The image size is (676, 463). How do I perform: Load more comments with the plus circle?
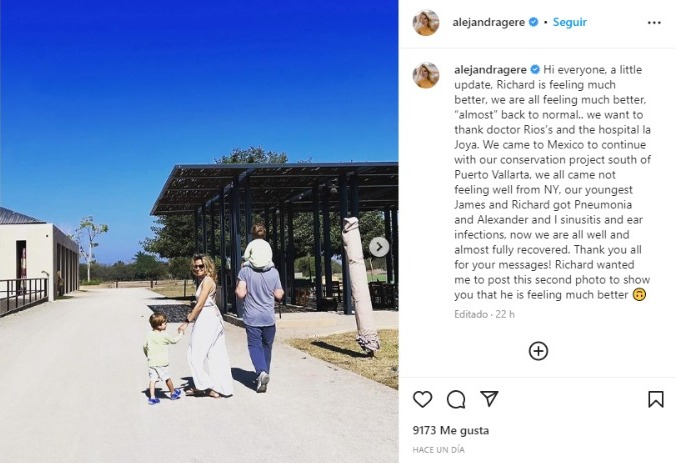coord(538,351)
